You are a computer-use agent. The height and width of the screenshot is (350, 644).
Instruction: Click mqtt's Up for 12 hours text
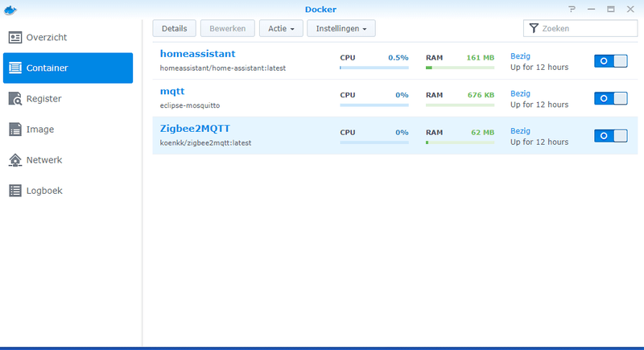coord(539,105)
